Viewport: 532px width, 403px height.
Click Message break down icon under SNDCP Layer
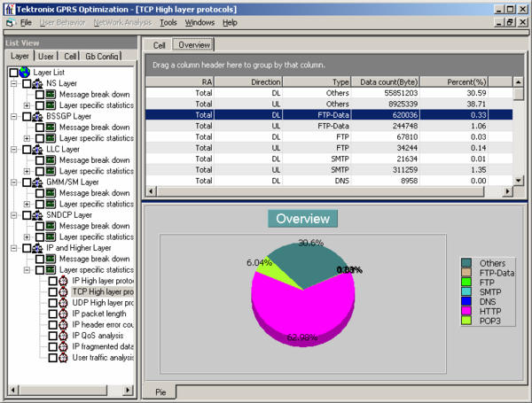point(51,226)
